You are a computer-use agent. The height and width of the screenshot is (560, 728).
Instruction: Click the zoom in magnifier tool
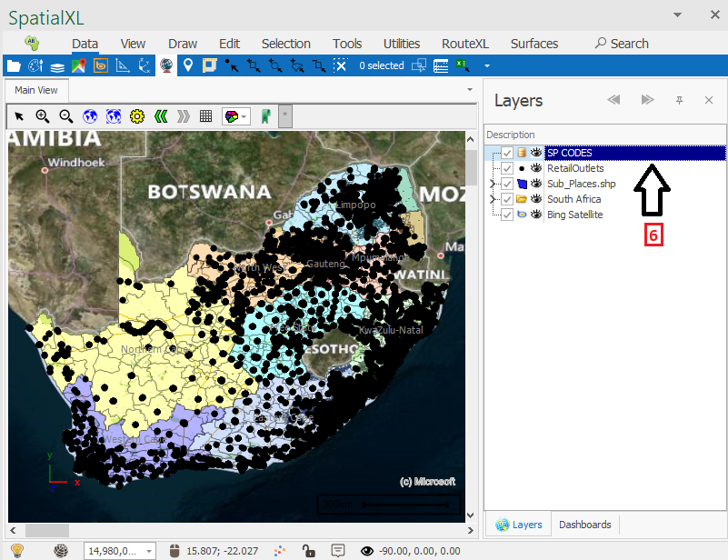[x=42, y=116]
